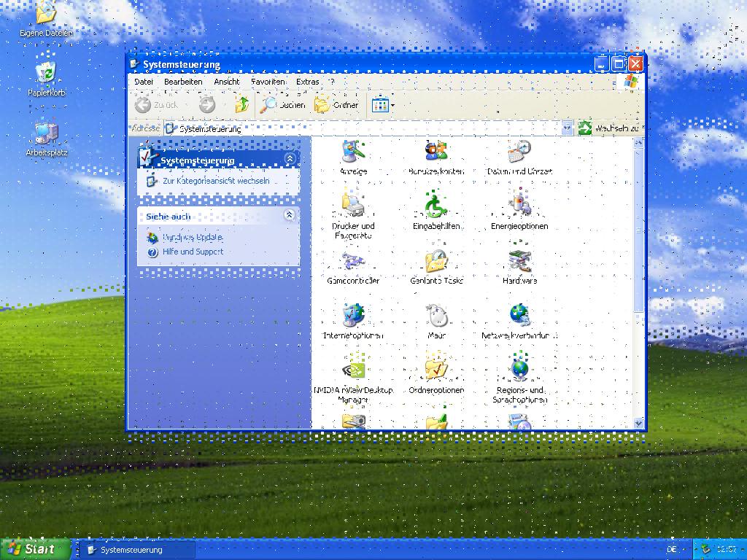The image size is (747, 560).
Task: Click Hilfe und Support link
Action: [193, 252]
